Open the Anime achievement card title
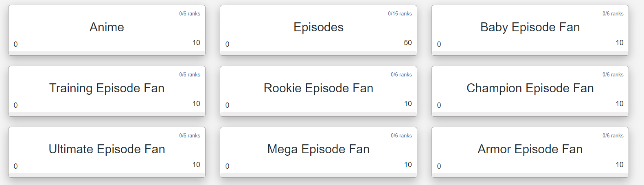 (x=107, y=27)
